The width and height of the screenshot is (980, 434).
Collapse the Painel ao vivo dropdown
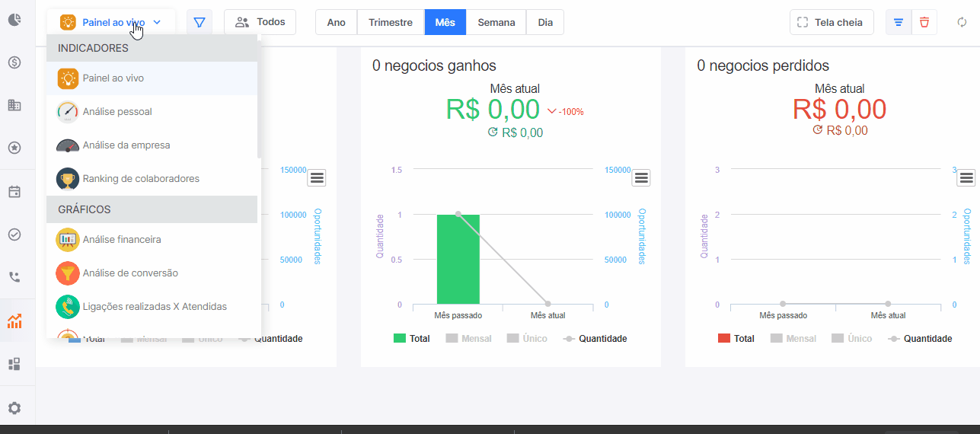point(110,22)
